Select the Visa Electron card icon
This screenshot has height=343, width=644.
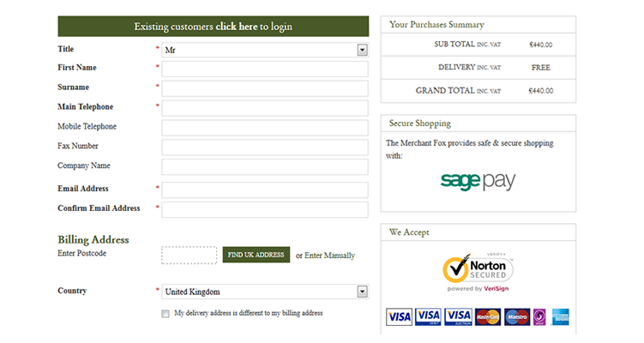point(458,316)
